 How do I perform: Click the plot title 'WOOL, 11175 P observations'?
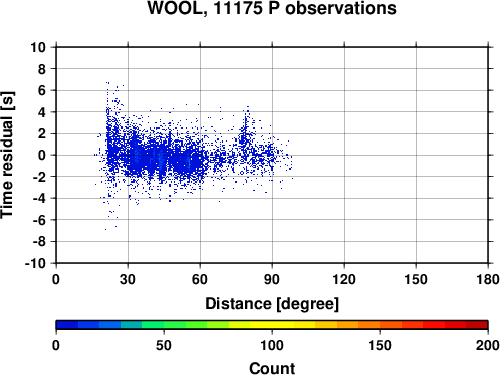272,8
